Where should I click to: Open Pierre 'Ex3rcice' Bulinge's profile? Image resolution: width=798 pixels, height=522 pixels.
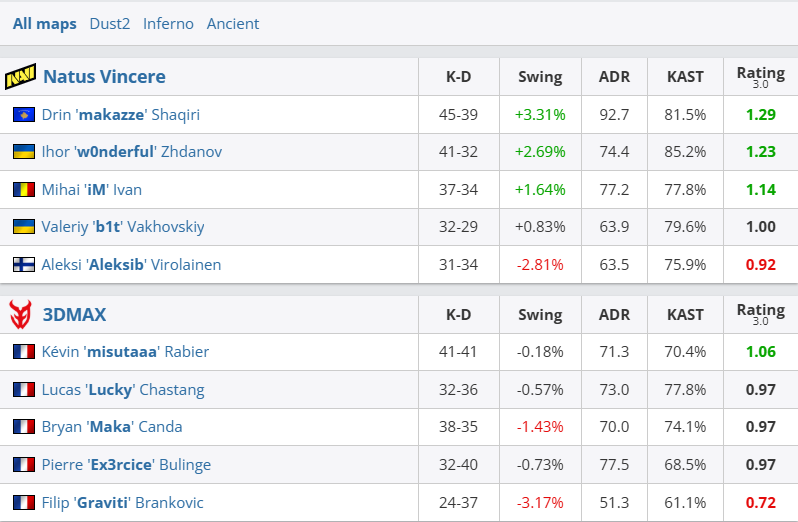pos(126,465)
